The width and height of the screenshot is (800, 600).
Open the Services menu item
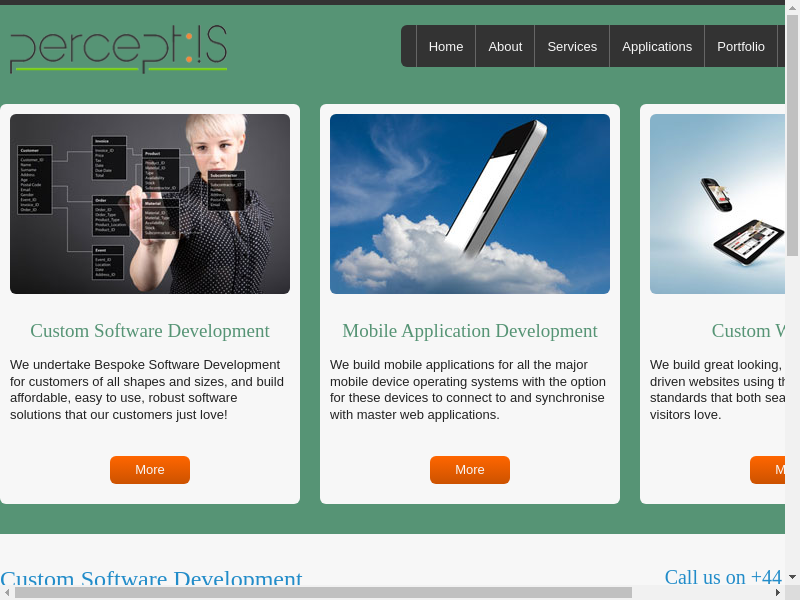[x=572, y=46]
